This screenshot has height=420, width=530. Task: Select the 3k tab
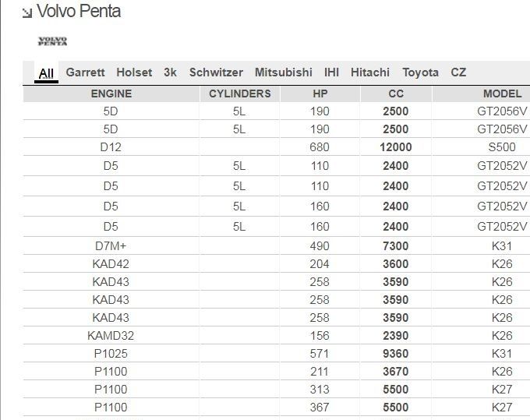[x=171, y=72]
